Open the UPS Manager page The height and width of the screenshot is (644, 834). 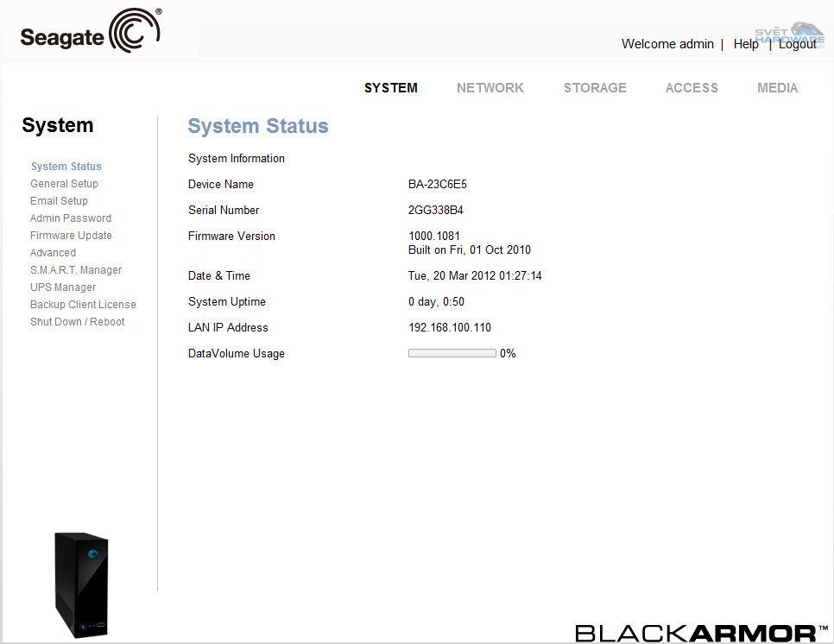coord(63,287)
